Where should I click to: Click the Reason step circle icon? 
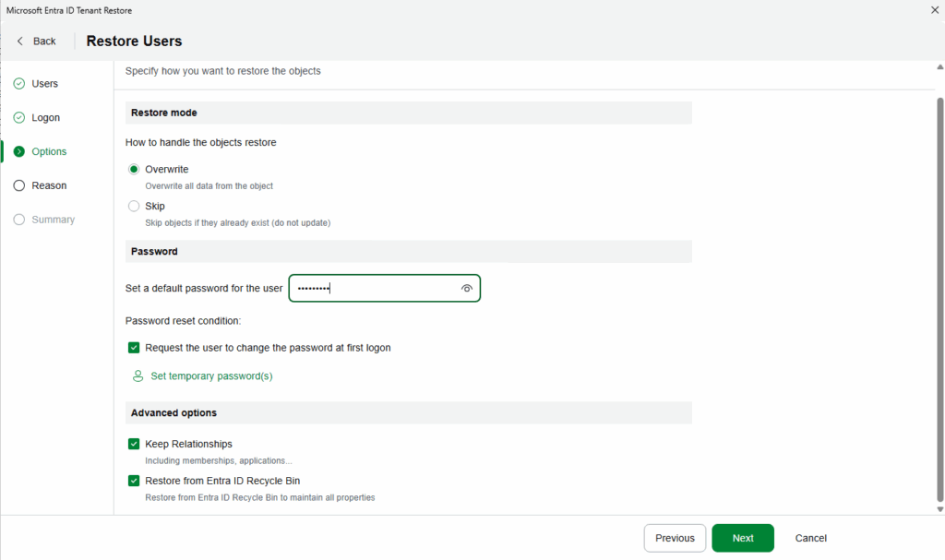point(19,185)
